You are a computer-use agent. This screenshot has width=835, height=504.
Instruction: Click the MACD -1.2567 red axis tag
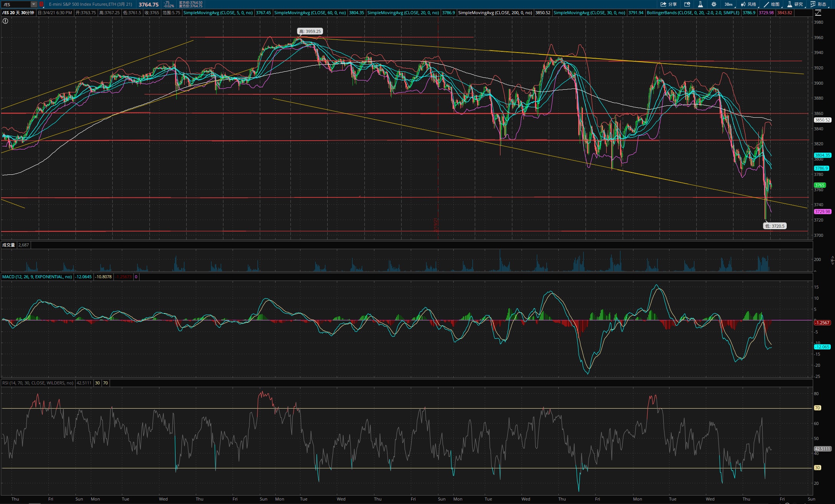(x=822, y=323)
